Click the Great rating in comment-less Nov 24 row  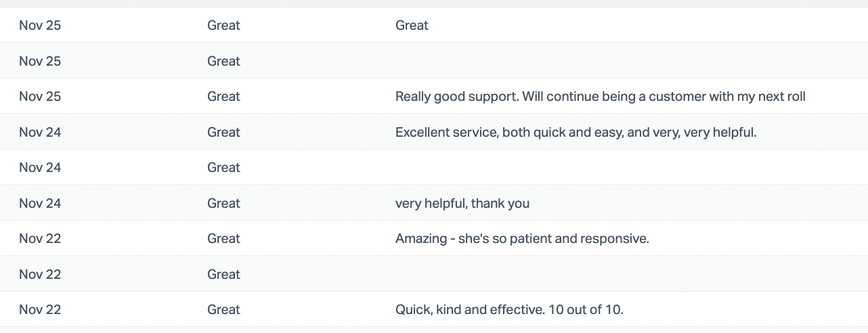coord(223,167)
